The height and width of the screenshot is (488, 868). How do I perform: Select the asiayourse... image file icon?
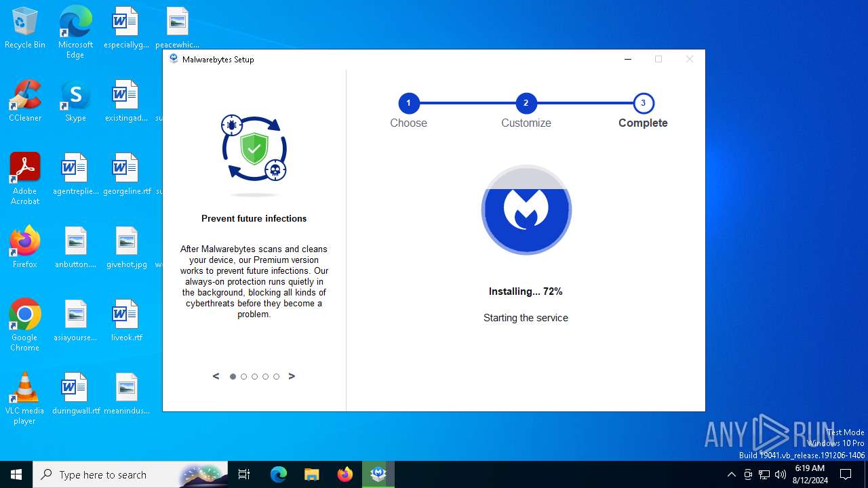click(75, 321)
